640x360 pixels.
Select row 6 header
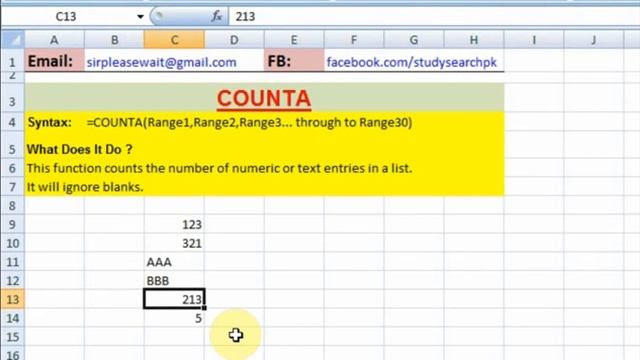[13, 168]
